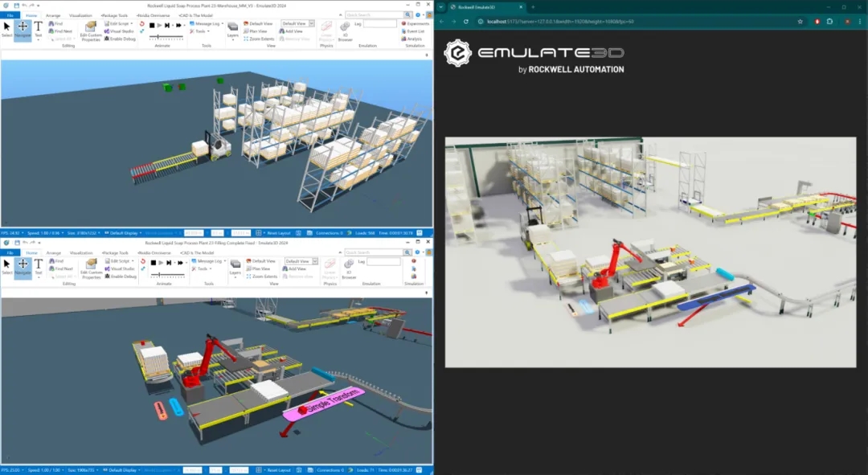Screen dimensions: 868x475
Task: Open Edit Custom Properties in the upper window
Action: tap(91, 31)
